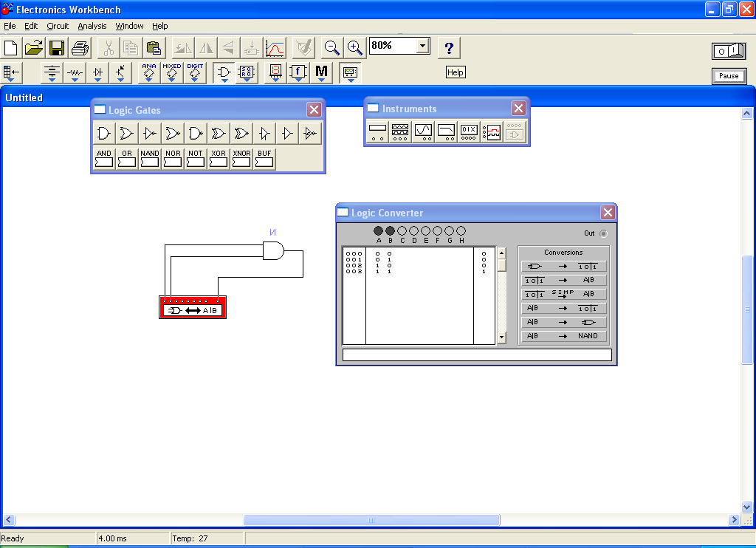This screenshot has width=756, height=548.
Task: Toggle input A in Logic Converter
Action: click(x=379, y=230)
